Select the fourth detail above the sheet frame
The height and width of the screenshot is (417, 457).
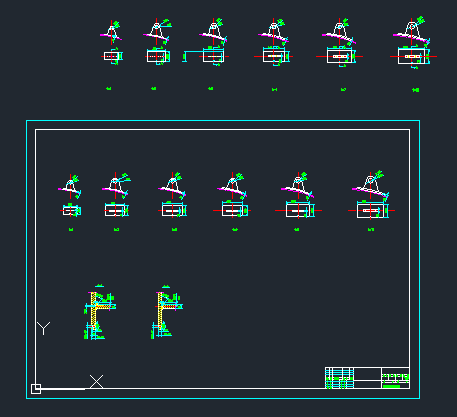[273, 42]
